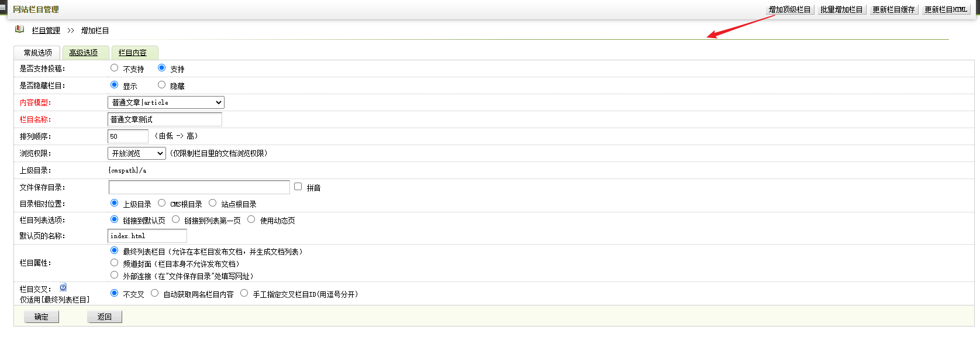Switch to the 常规选项 tab

pyautogui.click(x=37, y=53)
